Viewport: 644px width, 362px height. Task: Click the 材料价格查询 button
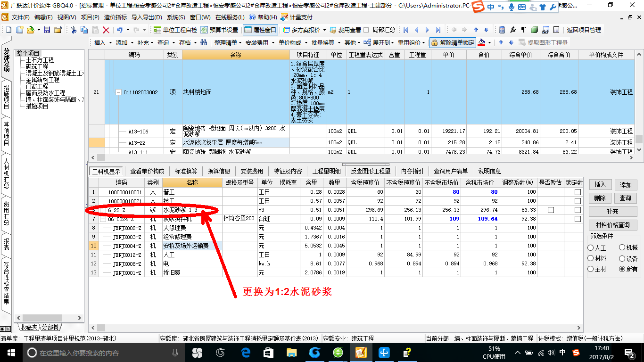click(613, 225)
